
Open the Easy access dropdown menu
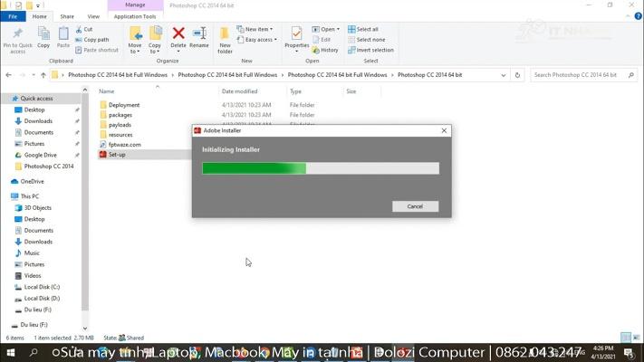pyautogui.click(x=259, y=40)
